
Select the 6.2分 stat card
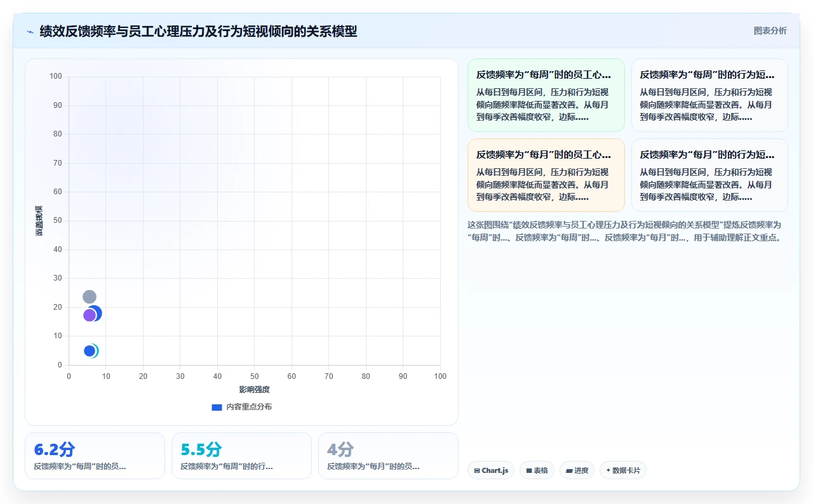coord(95,456)
